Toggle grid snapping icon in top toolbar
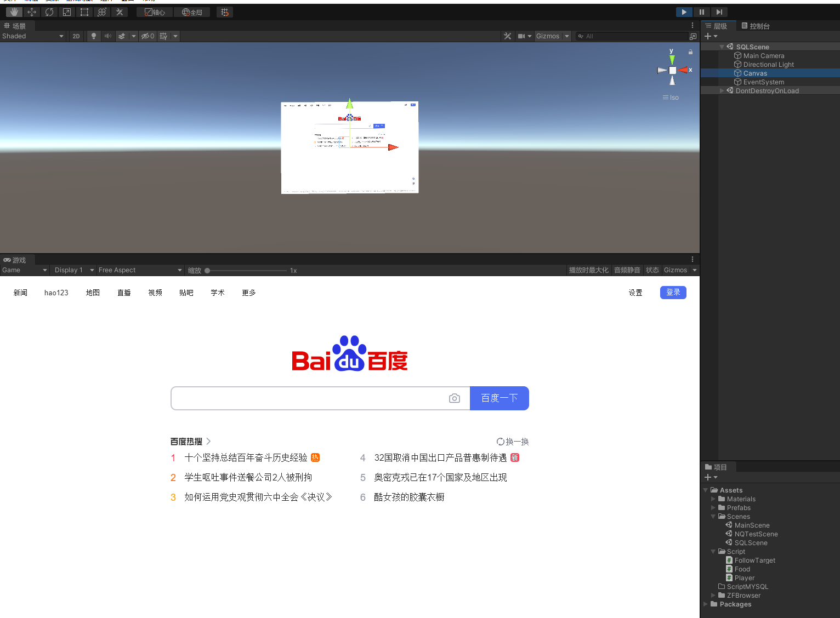 [225, 12]
